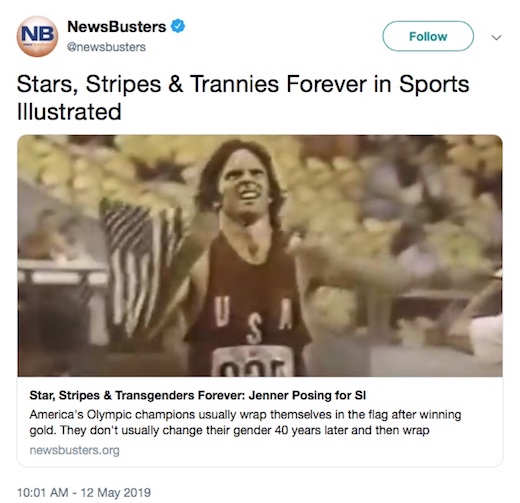Image resolution: width=520 pixels, height=503 pixels.
Task: Follow the NewsBusters account
Action: point(428,36)
